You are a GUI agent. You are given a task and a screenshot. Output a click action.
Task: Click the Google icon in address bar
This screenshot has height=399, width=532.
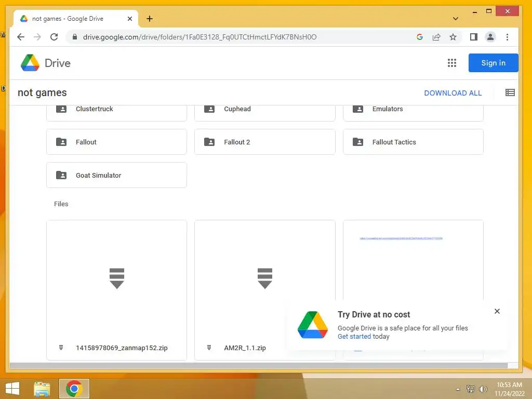pos(420,37)
